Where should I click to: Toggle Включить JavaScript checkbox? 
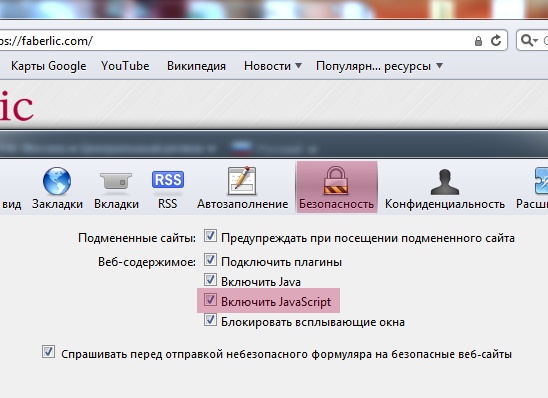[x=210, y=299]
